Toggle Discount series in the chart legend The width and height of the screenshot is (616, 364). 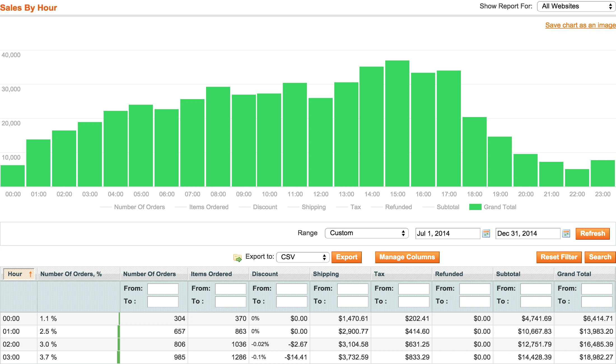pos(244,207)
